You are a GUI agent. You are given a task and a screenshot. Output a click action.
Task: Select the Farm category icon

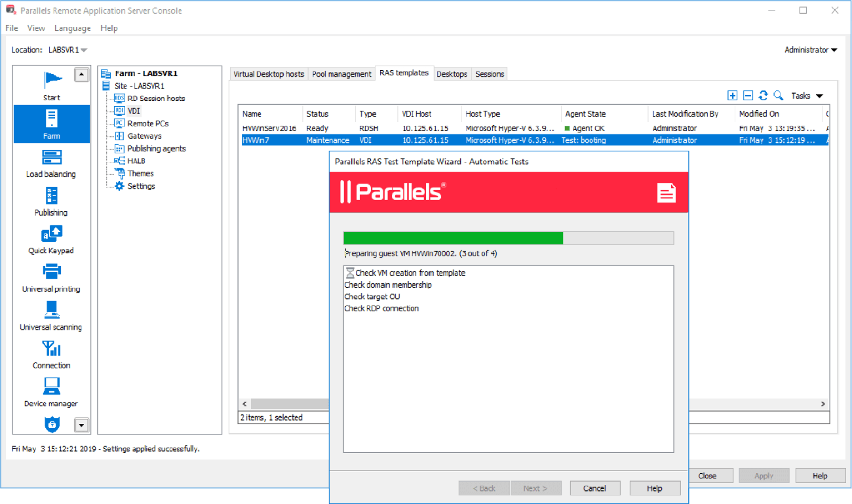pos(51,119)
